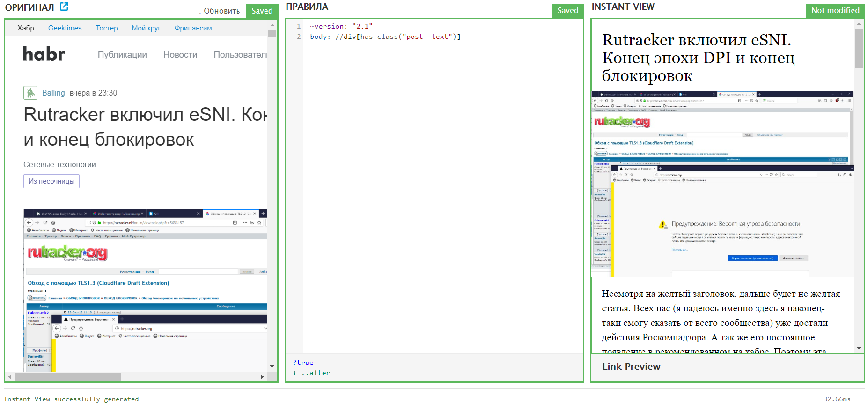Viewport: 868px width, 406px height.
Task: Open the Geektimes link
Action: pyautogui.click(x=65, y=28)
